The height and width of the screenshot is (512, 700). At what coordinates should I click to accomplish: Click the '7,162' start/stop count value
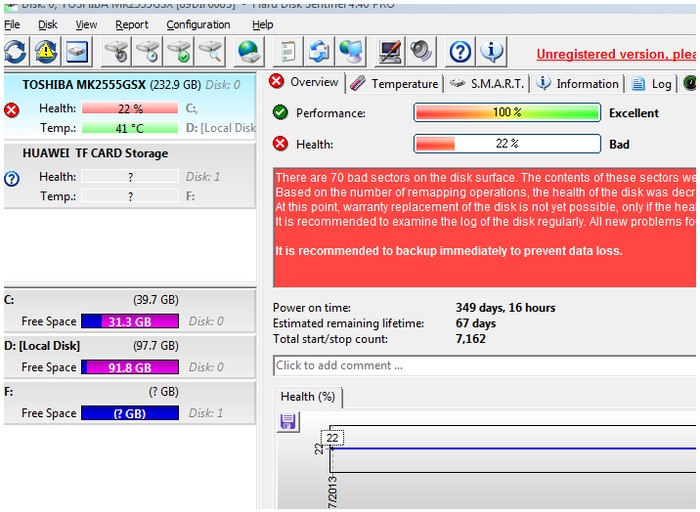[x=471, y=339]
